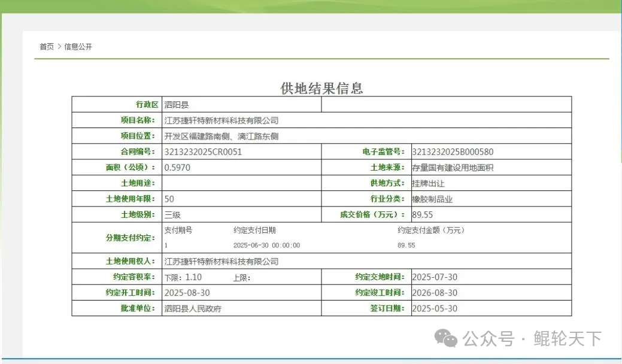This screenshot has width=622, height=364.
Task: Select the transaction price 89.55 in 成交价格 row
Action: point(423,214)
